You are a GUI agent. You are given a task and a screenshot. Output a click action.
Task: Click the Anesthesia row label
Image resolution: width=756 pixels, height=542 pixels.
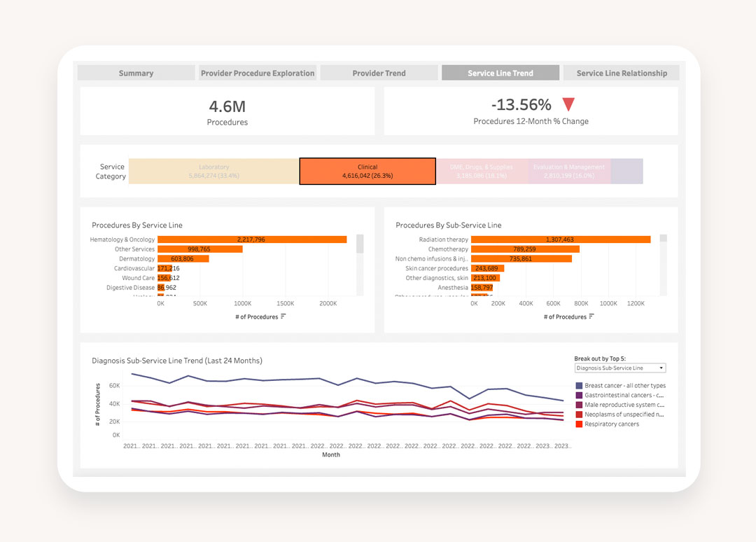click(x=453, y=287)
